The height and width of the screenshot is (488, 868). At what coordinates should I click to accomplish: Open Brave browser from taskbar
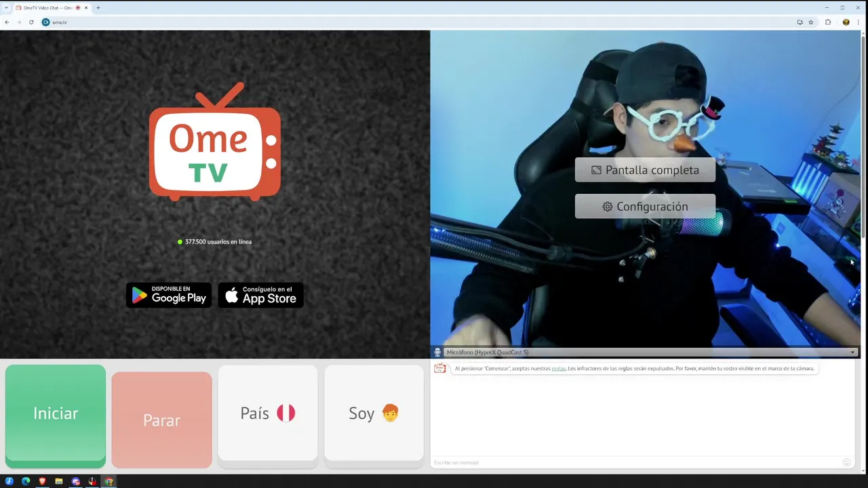(x=43, y=481)
